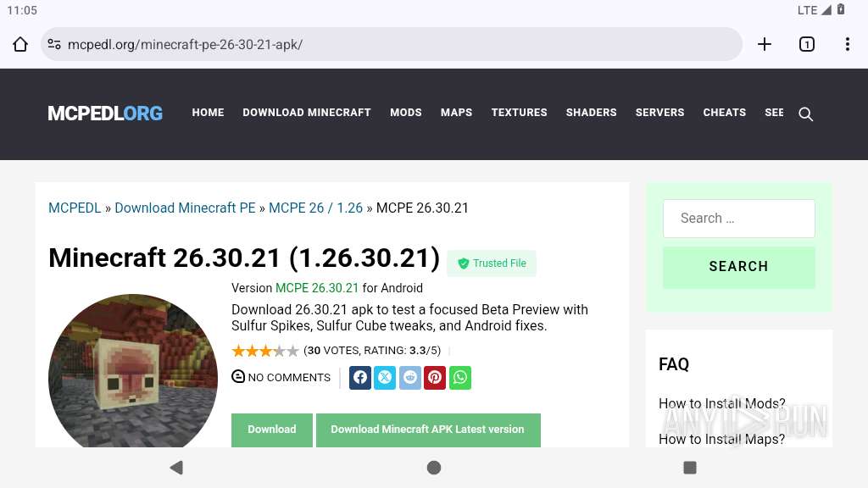Focus the sidebar Search input field

(738, 219)
